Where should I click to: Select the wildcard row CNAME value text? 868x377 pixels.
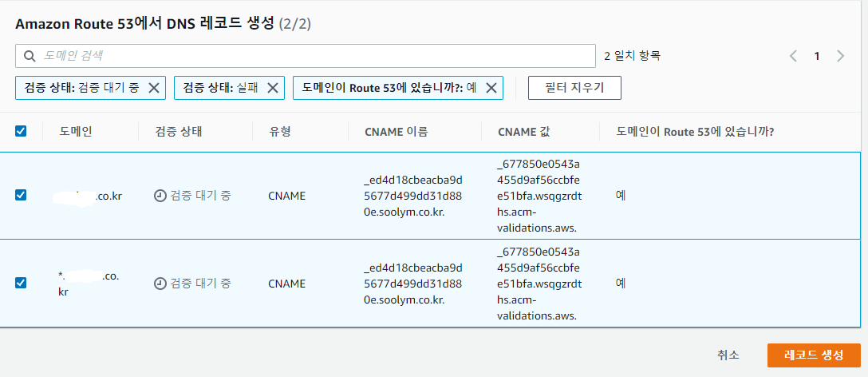click(x=539, y=284)
